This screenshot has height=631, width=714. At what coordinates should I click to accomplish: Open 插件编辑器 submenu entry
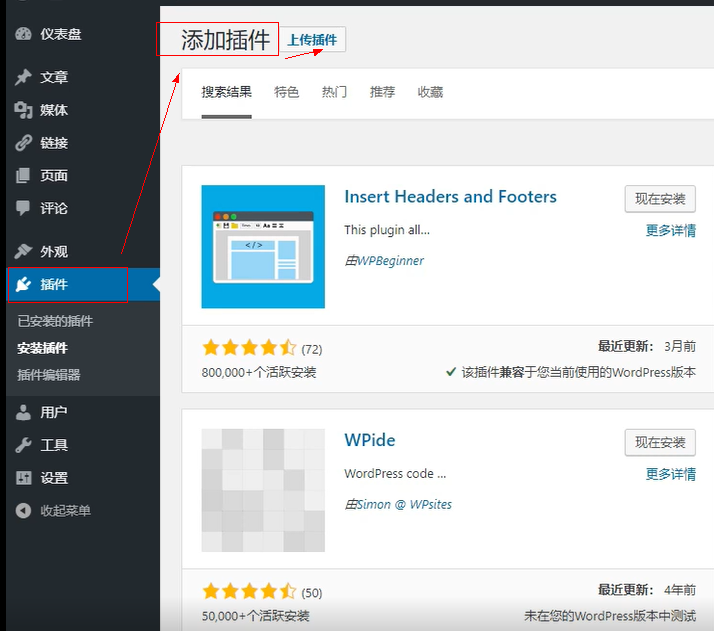(49, 375)
